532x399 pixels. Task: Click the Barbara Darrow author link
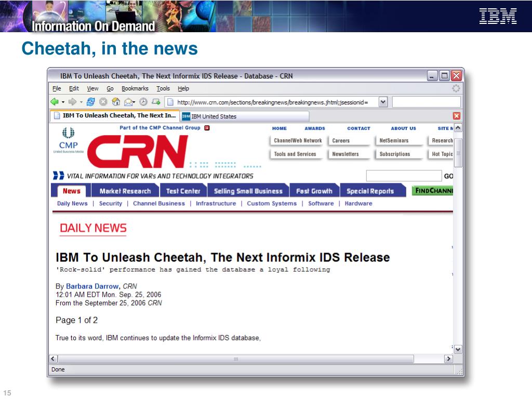(92, 286)
